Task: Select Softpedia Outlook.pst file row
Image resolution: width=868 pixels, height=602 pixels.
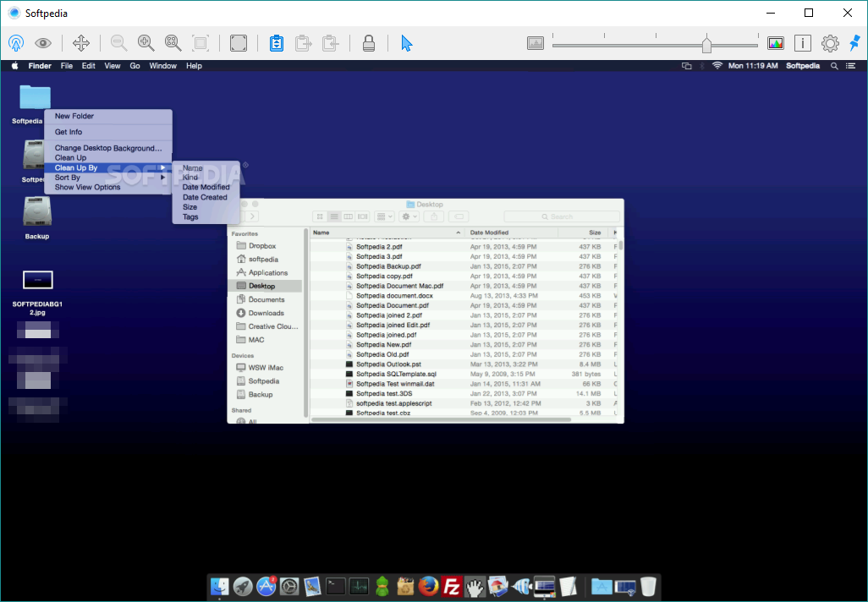Action: [464, 364]
